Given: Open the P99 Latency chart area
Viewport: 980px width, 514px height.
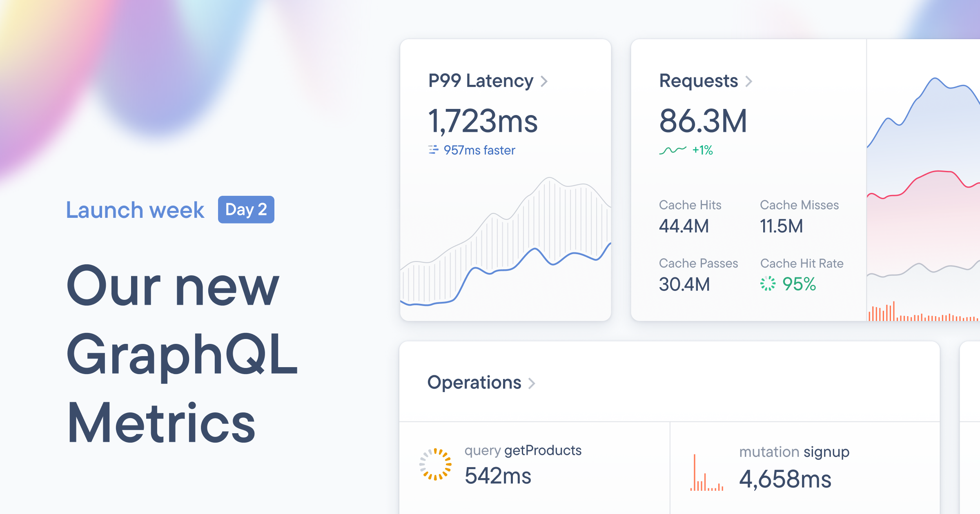Looking at the screenshot, I should 506,253.
